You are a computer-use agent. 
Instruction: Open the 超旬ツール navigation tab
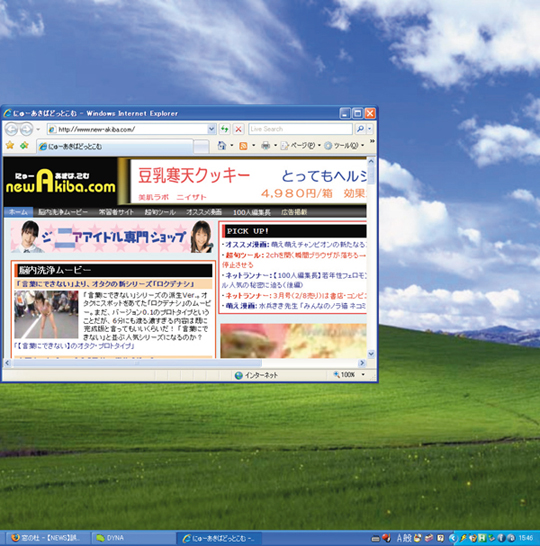click(x=160, y=212)
